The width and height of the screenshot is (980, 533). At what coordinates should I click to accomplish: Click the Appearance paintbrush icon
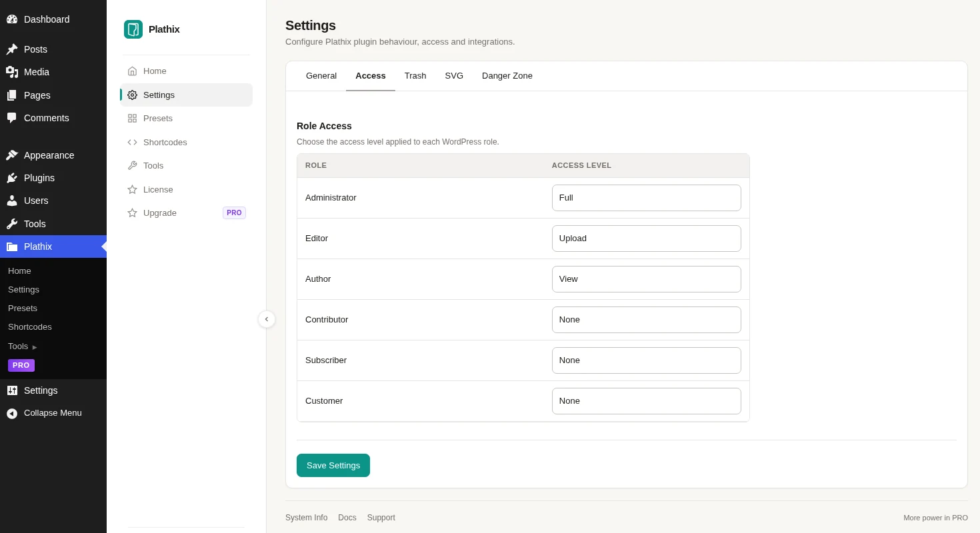12,155
